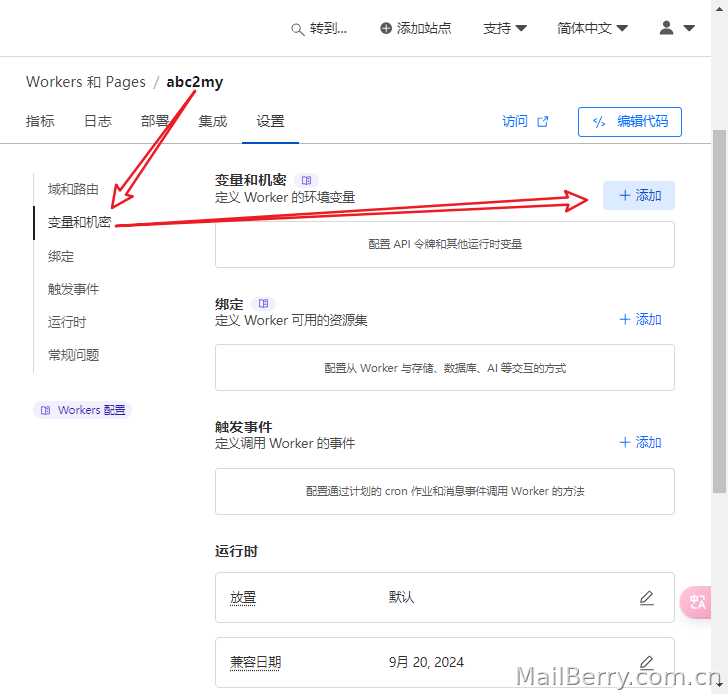Open the 简体中文 language dropdown
The width and height of the screenshot is (728, 694).
592,28
